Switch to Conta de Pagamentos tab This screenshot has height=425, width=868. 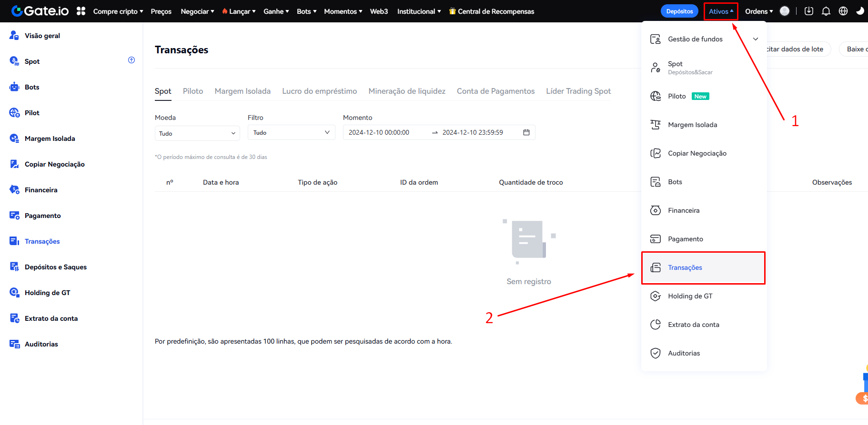[495, 91]
